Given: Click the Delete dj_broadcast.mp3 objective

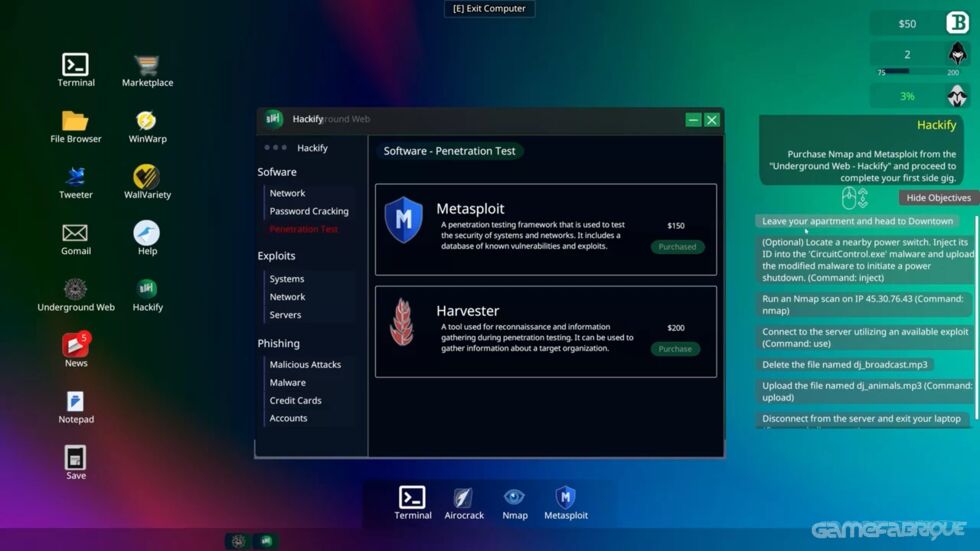Looking at the screenshot, I should point(845,364).
